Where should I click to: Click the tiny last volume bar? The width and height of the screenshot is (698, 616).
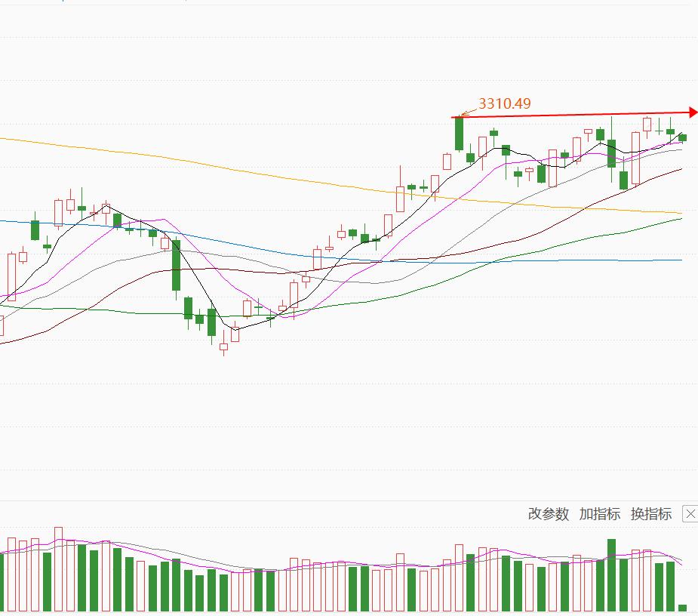[682, 607]
